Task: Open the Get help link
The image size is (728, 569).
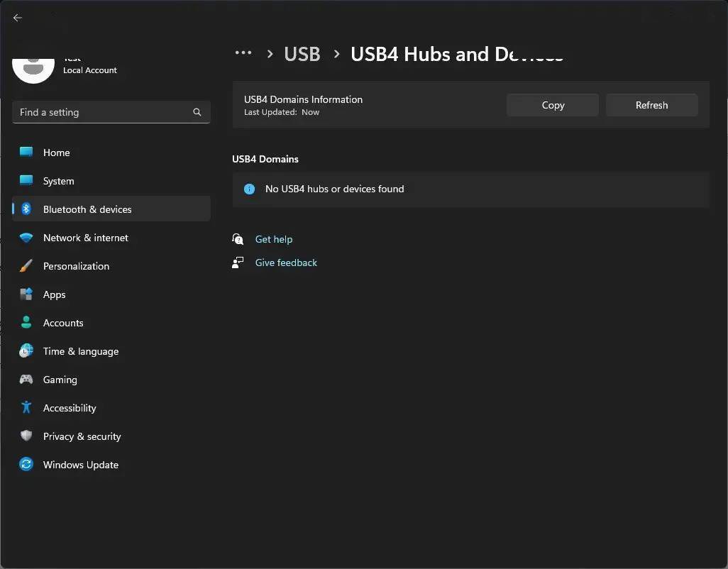Action: [x=274, y=239]
